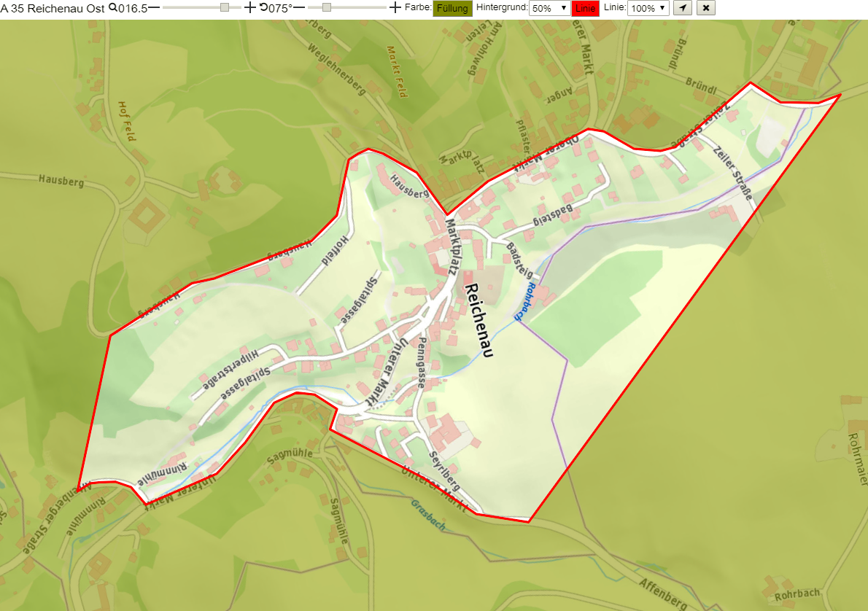This screenshot has width=868, height=611.
Task: Decrease zoom with the minus icon
Action: click(x=154, y=8)
